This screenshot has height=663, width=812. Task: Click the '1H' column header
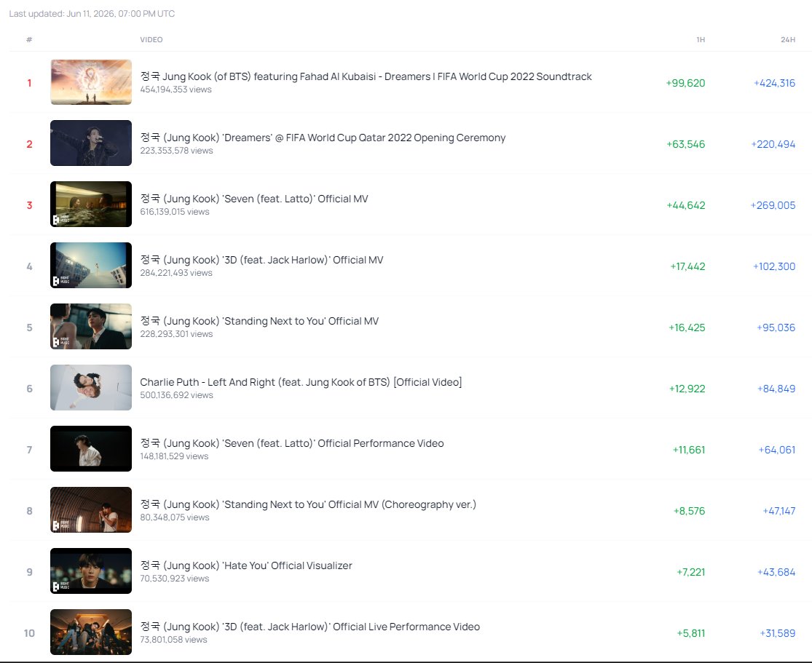[700, 39]
